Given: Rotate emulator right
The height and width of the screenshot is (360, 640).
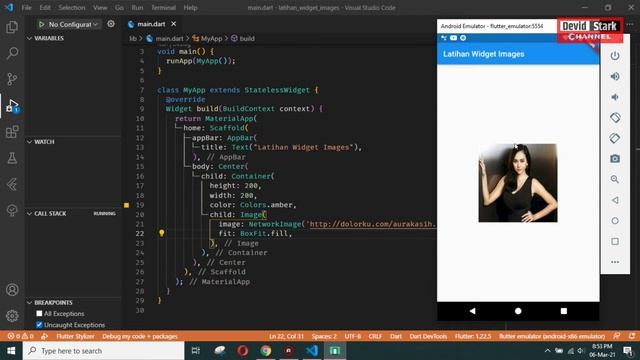Looking at the screenshot, I should [615, 138].
